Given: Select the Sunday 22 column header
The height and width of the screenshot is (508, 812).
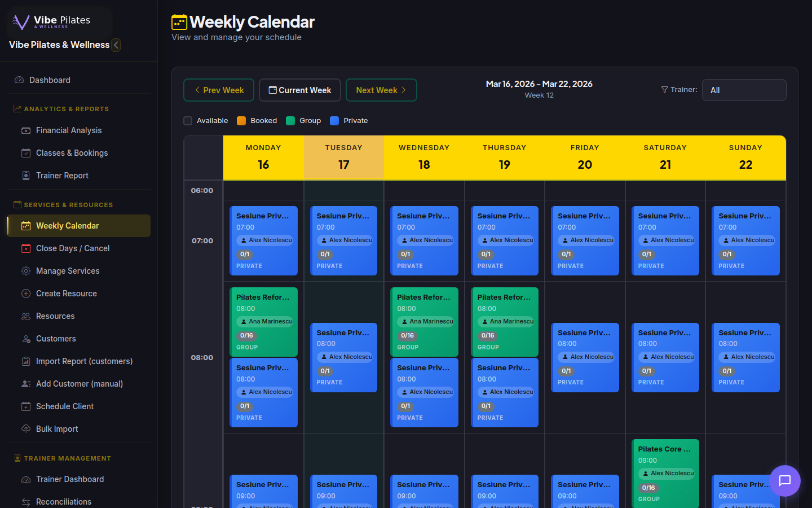Looking at the screenshot, I should 745,157.
